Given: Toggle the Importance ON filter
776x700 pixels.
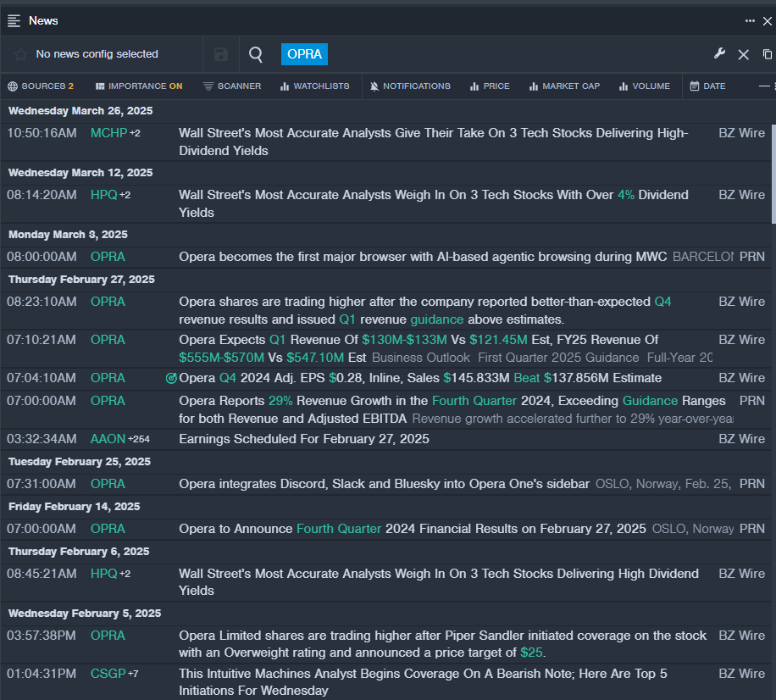Looking at the screenshot, I should [139, 86].
